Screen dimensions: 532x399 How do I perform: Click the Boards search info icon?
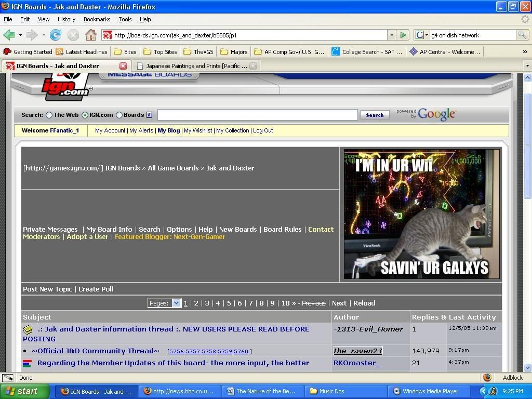149,115
